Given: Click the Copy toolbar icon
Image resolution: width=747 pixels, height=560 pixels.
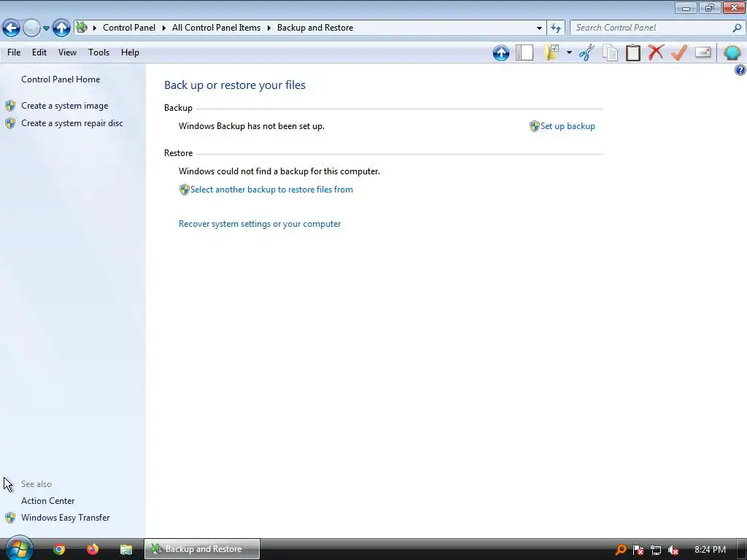Looking at the screenshot, I should [x=610, y=52].
